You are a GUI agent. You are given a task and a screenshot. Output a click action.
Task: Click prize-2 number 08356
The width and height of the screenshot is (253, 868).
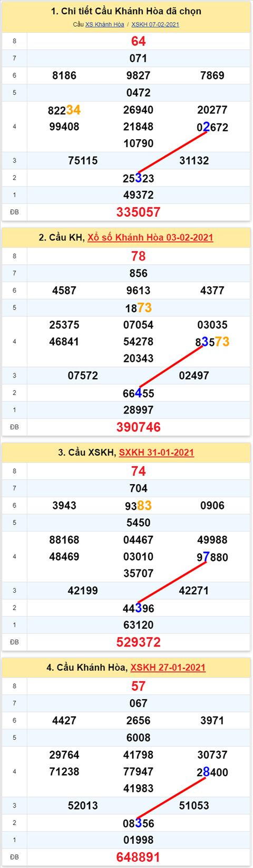[138, 824]
